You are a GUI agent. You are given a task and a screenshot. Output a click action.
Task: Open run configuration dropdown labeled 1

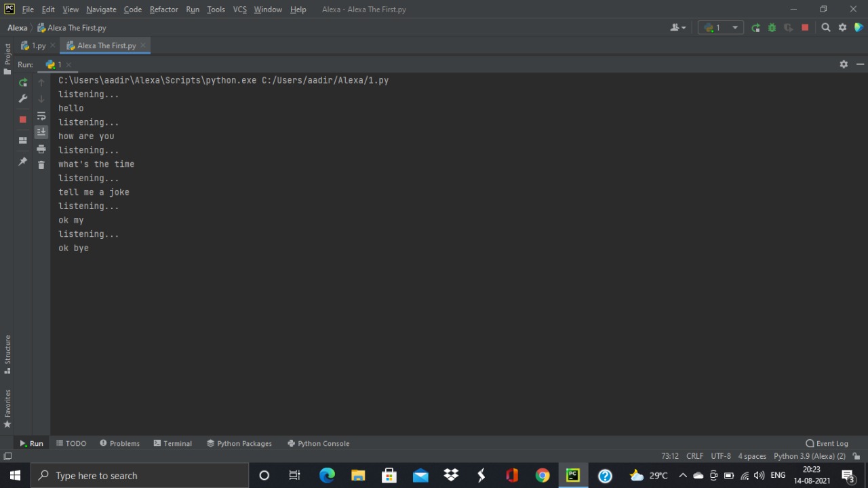(x=720, y=28)
